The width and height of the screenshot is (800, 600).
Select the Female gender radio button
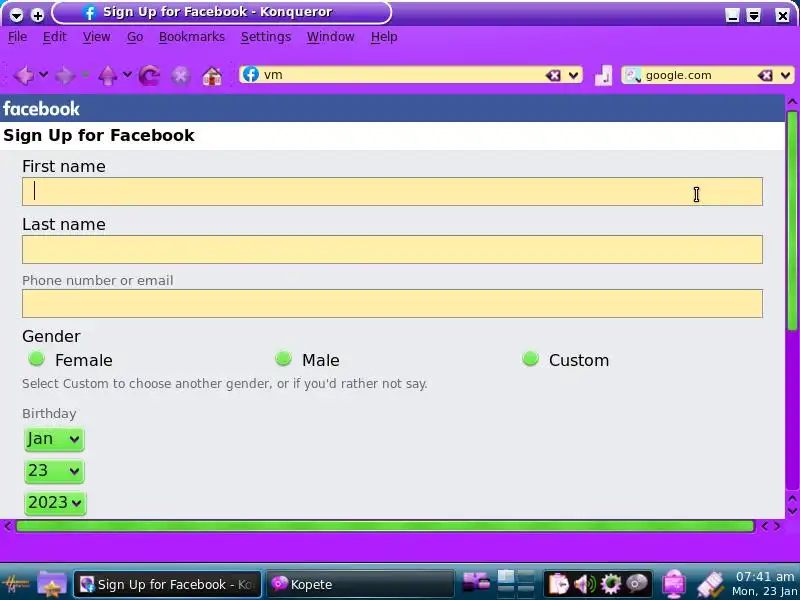point(36,359)
